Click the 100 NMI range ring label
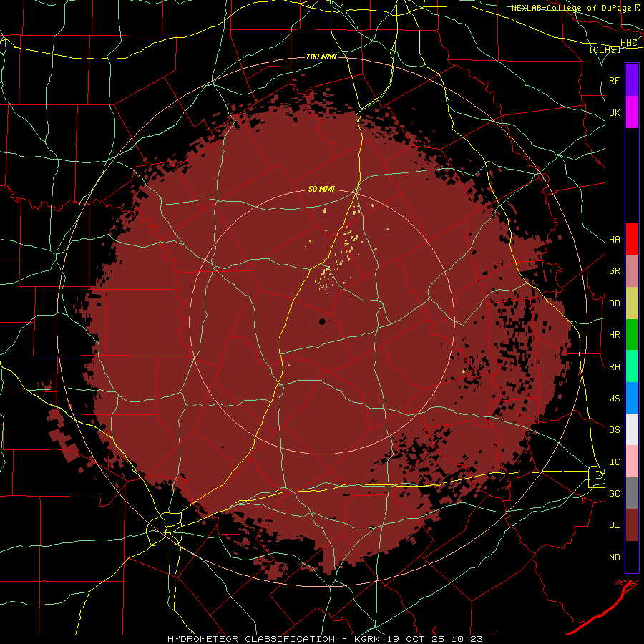The height and width of the screenshot is (644, 644). pyautogui.click(x=321, y=57)
